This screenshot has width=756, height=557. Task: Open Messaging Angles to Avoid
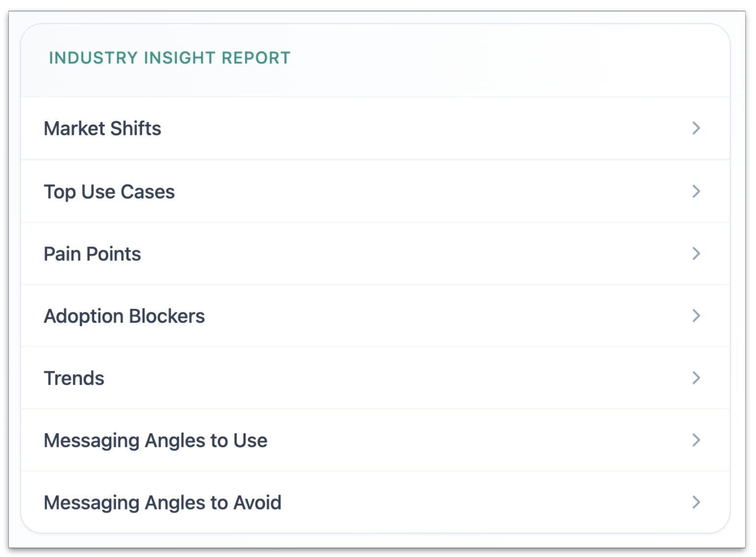coord(344,502)
